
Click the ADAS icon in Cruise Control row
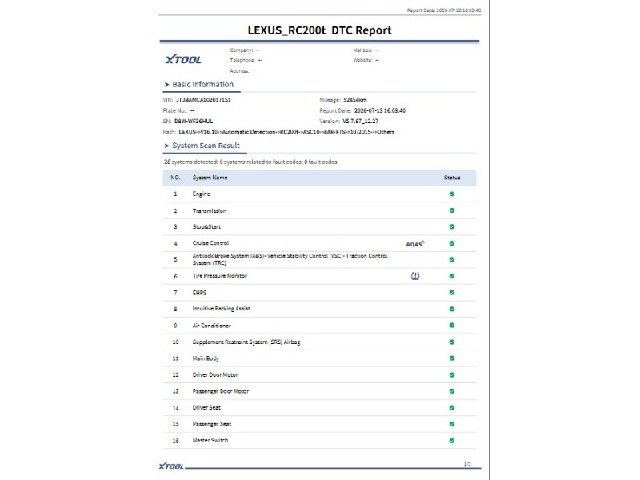tap(415, 244)
